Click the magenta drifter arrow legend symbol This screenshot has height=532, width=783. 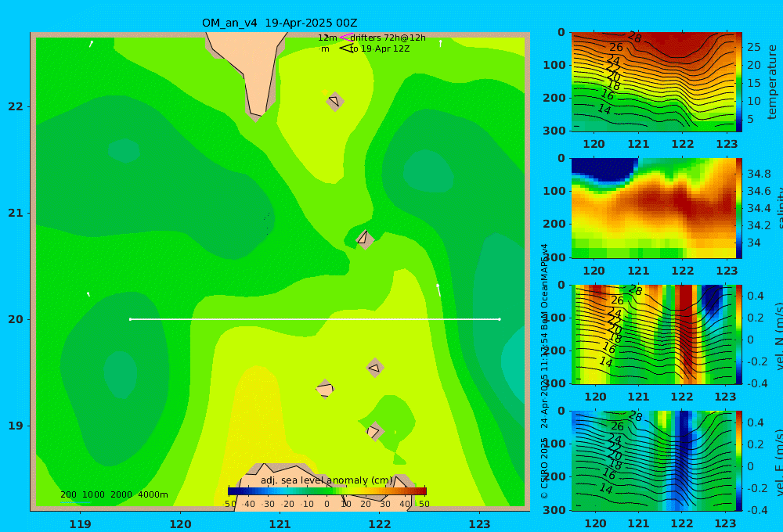(346, 38)
